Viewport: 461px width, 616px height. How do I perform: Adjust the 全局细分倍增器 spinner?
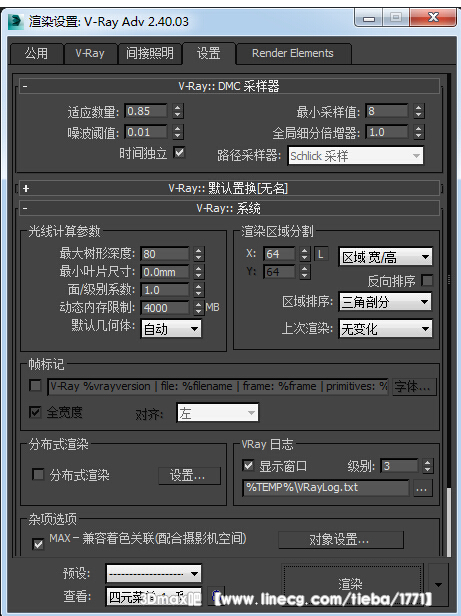coord(419,132)
